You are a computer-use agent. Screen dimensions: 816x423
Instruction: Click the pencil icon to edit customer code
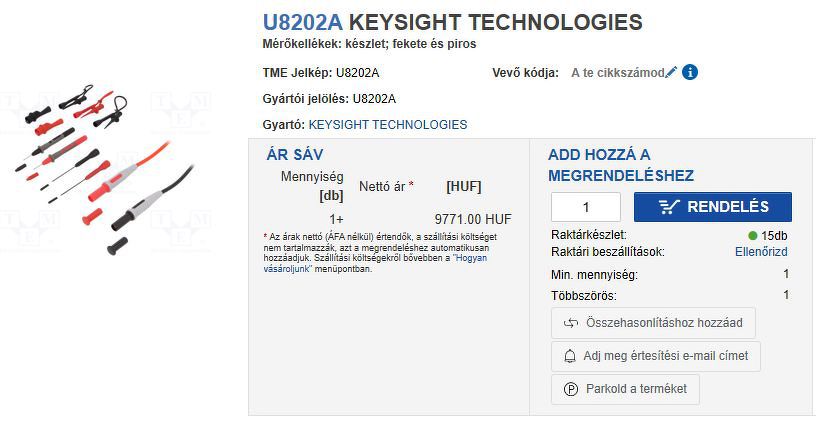(671, 72)
